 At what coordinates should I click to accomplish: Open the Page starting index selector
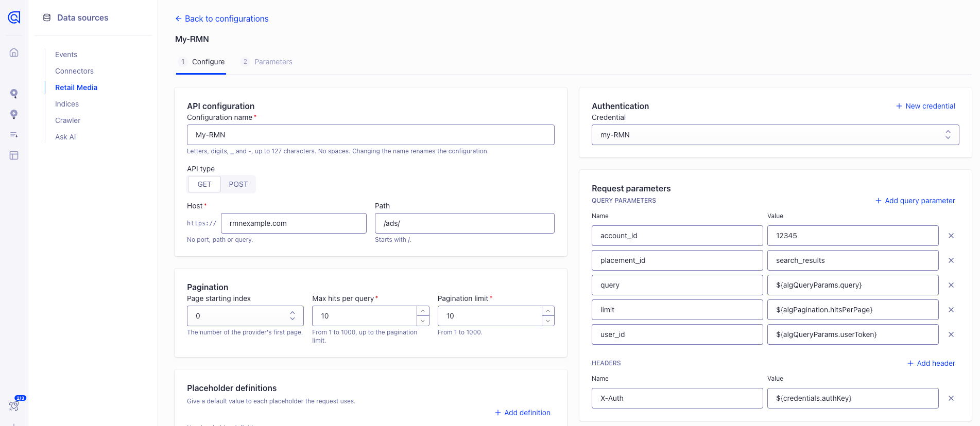pyautogui.click(x=245, y=316)
